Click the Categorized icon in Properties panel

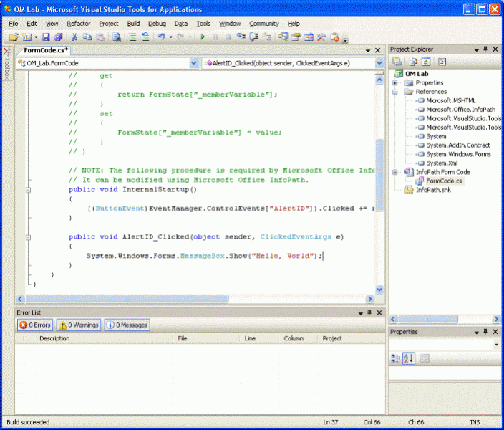click(395, 358)
